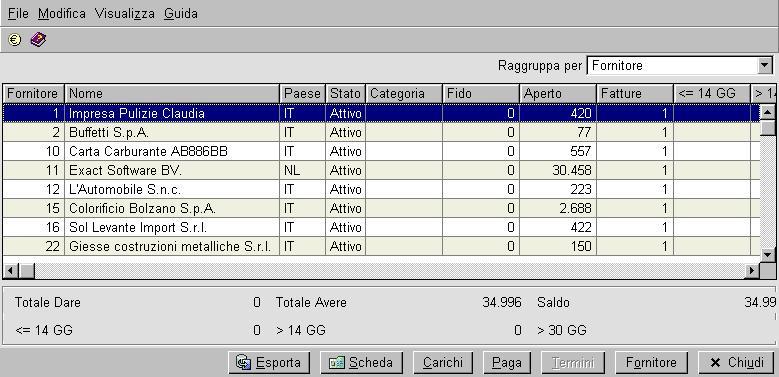Select Giesse costruzioni metalliche S.r.l. row
Image resolution: width=779 pixels, height=377 pixels.
pos(382,246)
